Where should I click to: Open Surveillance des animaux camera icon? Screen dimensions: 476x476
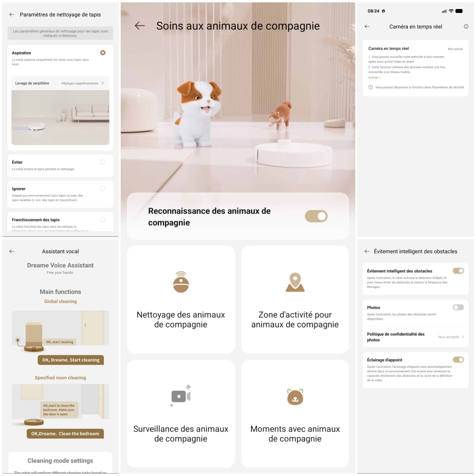click(x=181, y=396)
